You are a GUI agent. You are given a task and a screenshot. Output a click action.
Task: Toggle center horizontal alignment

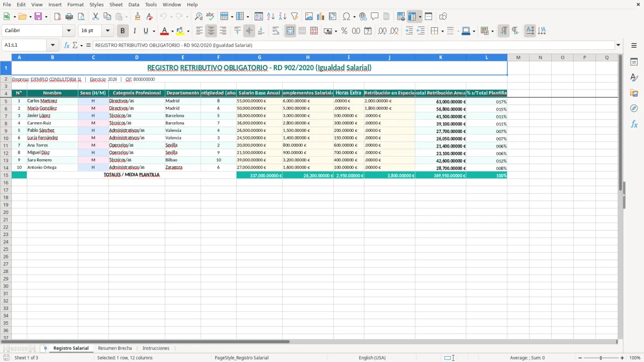click(211, 31)
